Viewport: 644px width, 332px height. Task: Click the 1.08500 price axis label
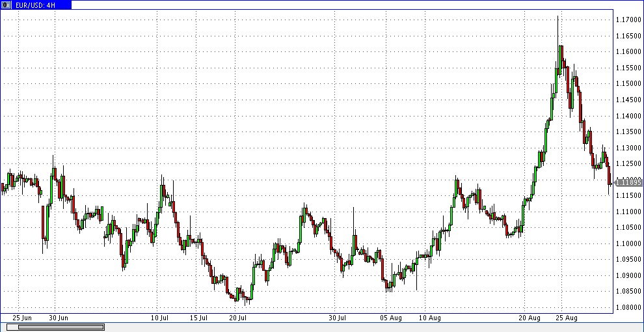tap(628, 292)
